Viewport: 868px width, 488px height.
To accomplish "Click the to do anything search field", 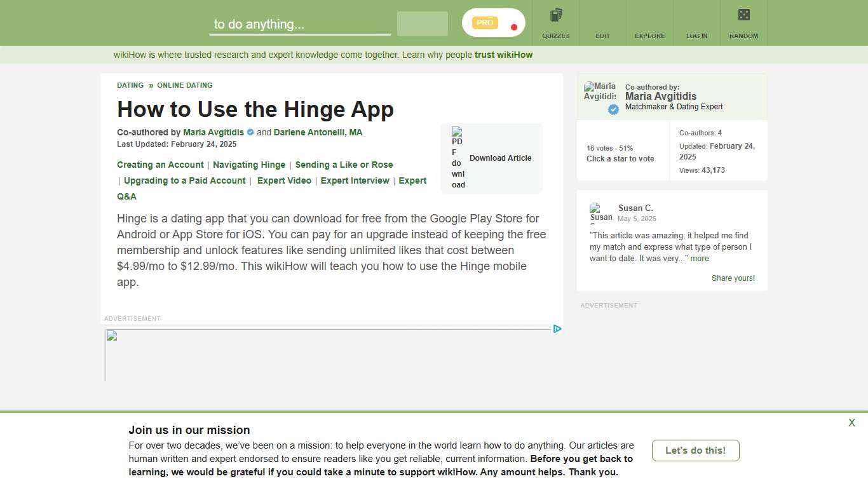I will click(x=299, y=24).
